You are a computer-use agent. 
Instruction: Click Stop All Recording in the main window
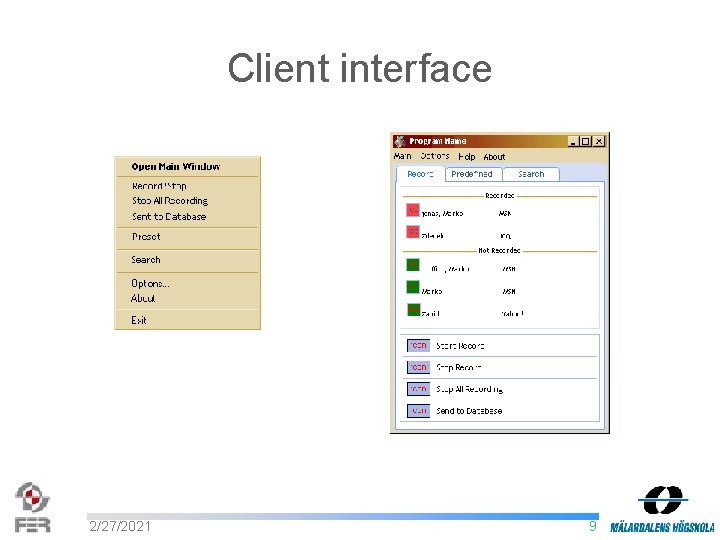click(x=469, y=389)
